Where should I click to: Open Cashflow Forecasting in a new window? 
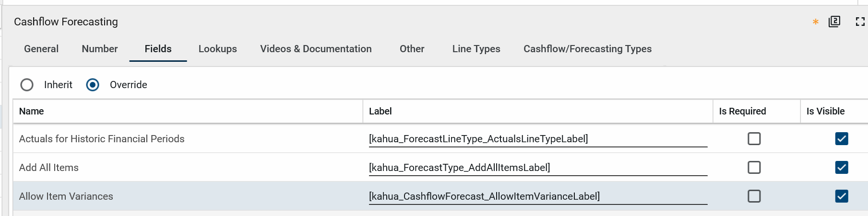point(834,22)
